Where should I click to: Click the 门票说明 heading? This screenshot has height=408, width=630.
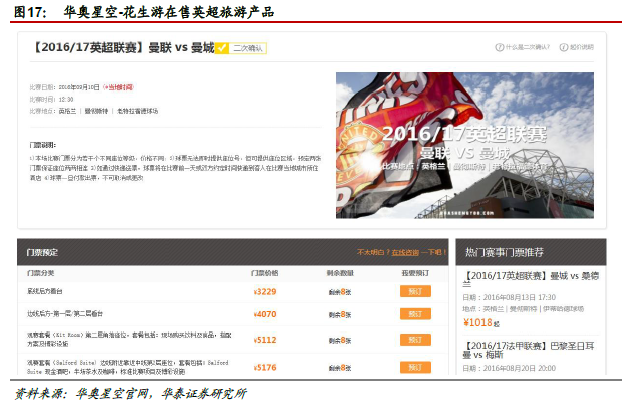(x=43, y=145)
